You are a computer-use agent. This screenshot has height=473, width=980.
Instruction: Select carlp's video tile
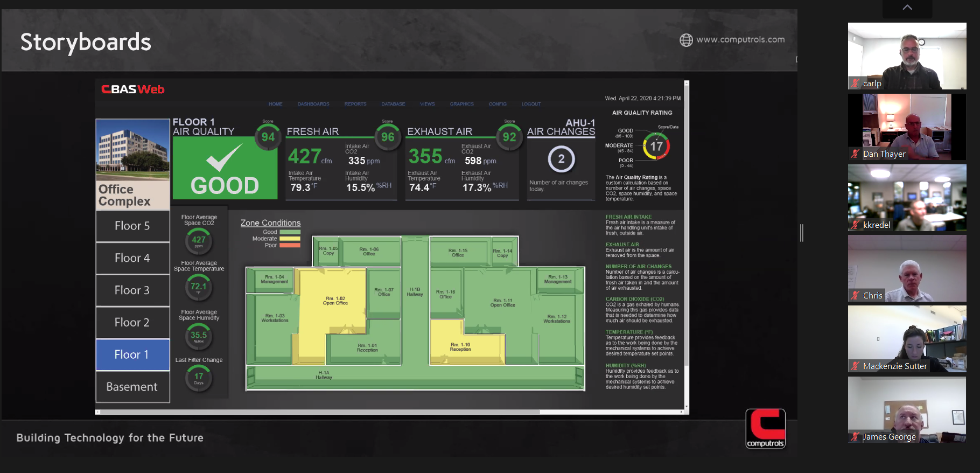(907, 56)
